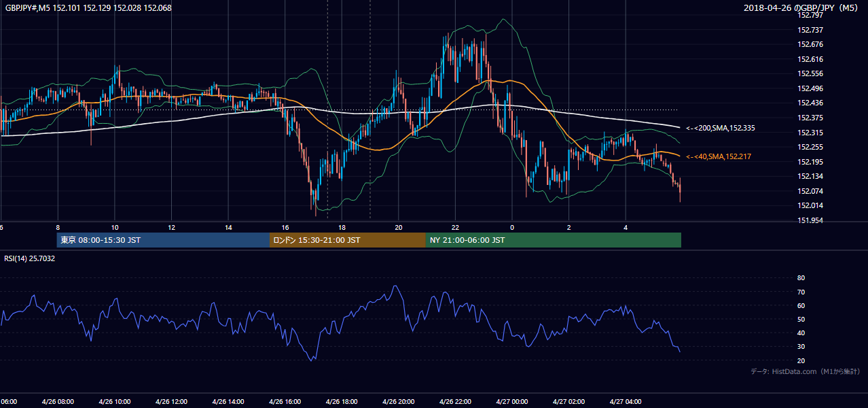Click the HistData.com data source credit

coord(806,371)
